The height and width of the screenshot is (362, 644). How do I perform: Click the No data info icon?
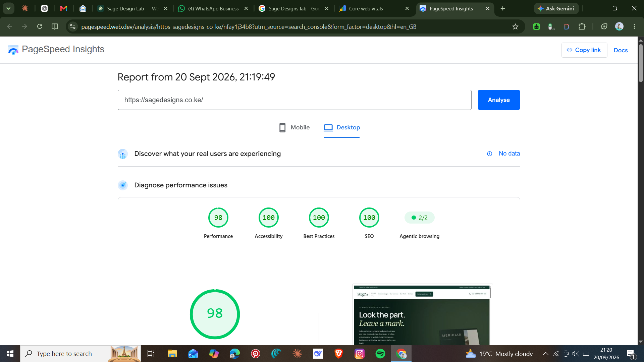coord(489,154)
